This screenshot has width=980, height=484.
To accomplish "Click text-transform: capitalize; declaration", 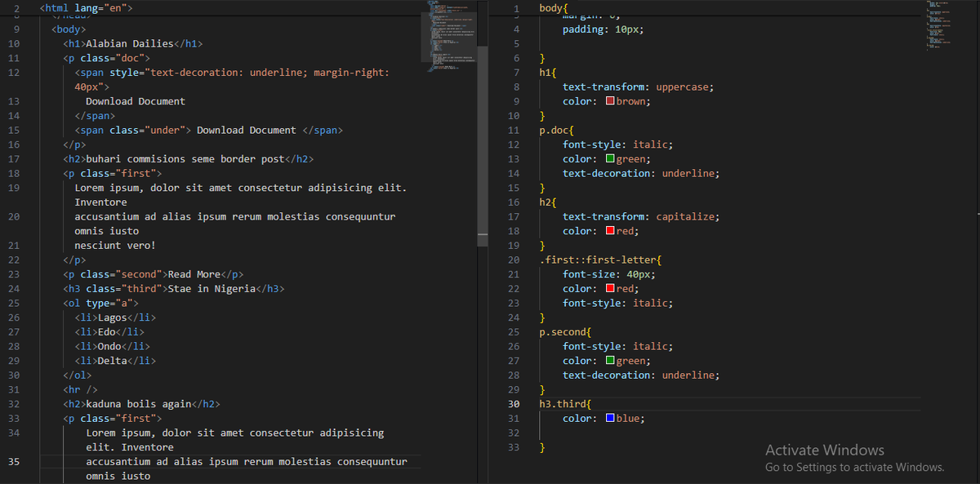I will tap(641, 217).
